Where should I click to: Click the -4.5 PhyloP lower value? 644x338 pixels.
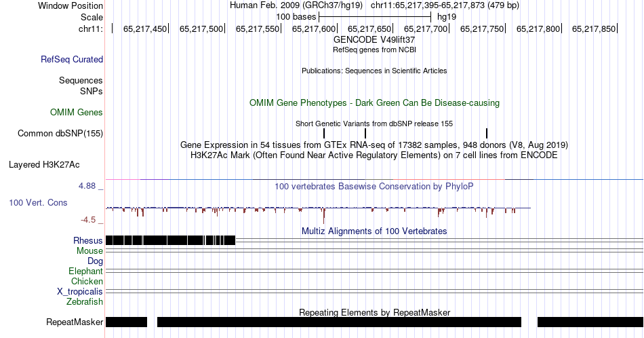[88, 220]
